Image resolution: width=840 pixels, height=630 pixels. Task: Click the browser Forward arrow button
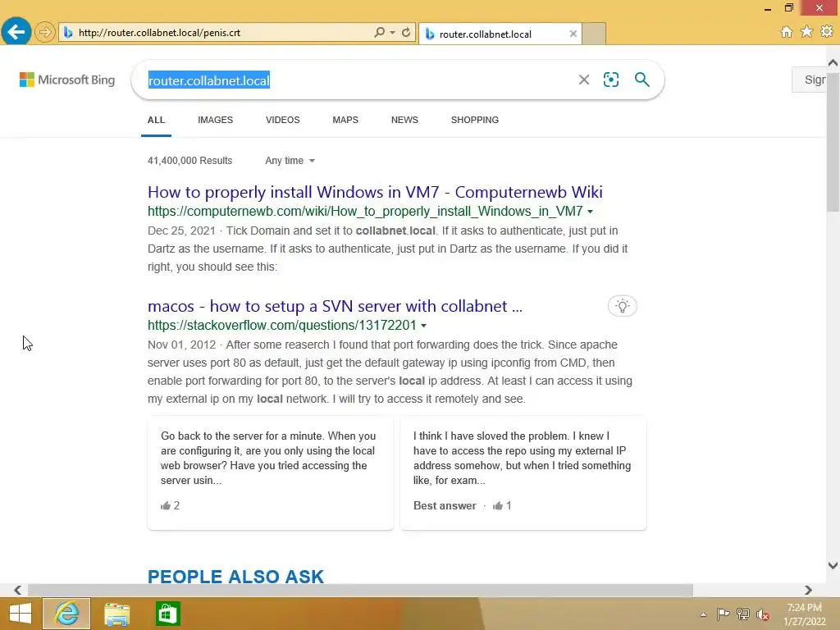[x=45, y=32]
